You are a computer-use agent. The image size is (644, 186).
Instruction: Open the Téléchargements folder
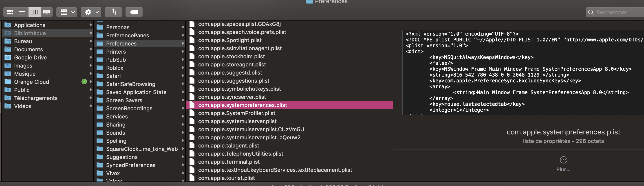[x=35, y=98]
